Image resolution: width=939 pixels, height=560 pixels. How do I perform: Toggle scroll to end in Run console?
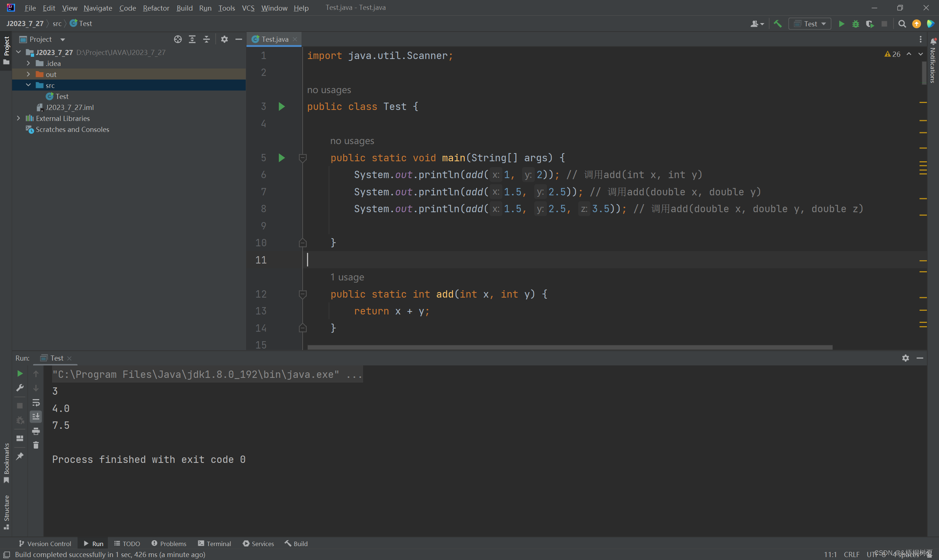(x=36, y=417)
